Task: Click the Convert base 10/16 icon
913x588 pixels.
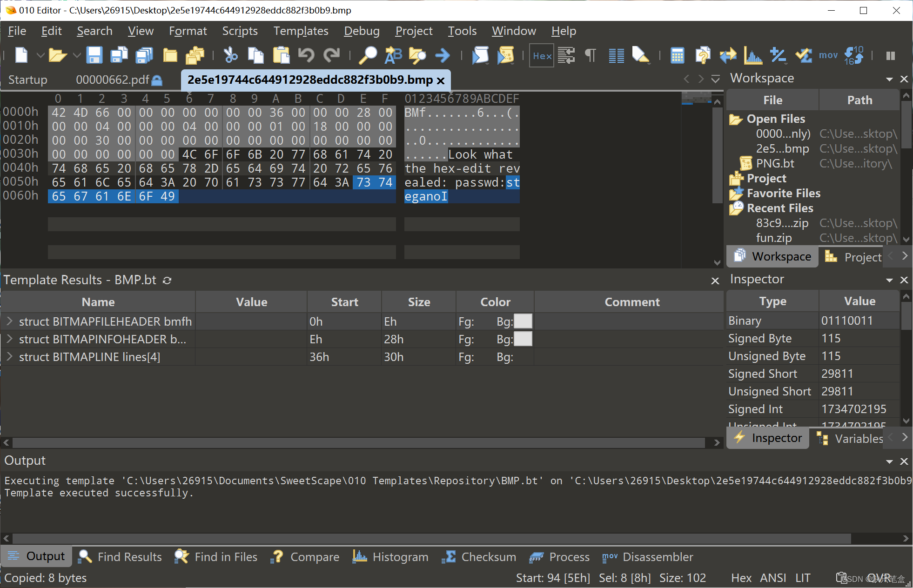Action: pos(853,55)
